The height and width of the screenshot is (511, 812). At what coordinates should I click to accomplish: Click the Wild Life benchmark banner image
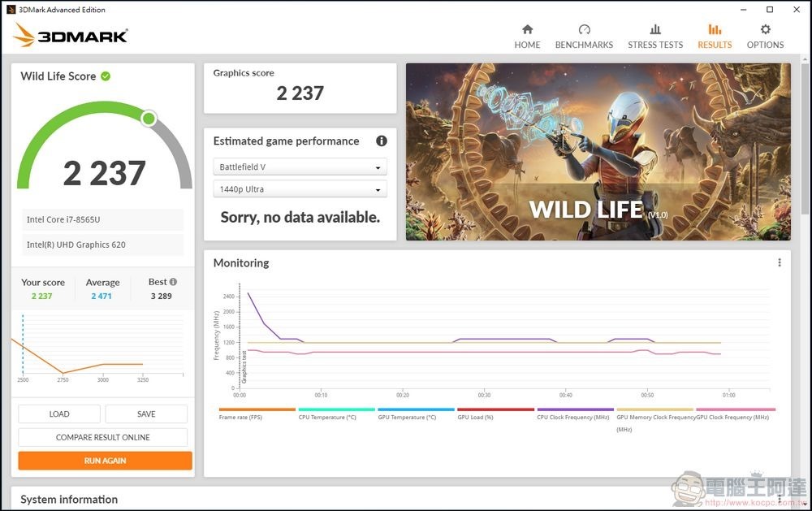coord(598,152)
